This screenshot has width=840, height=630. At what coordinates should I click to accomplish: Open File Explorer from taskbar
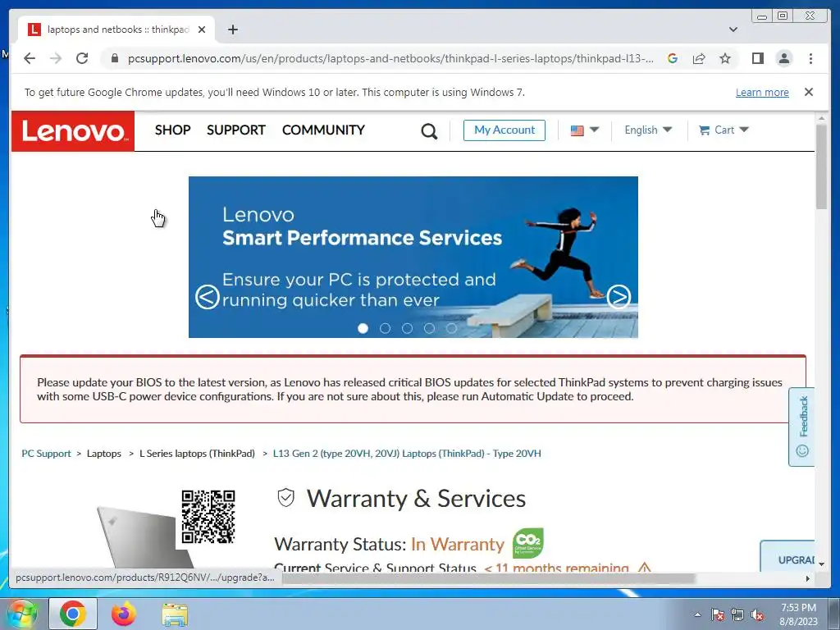[x=175, y=614]
